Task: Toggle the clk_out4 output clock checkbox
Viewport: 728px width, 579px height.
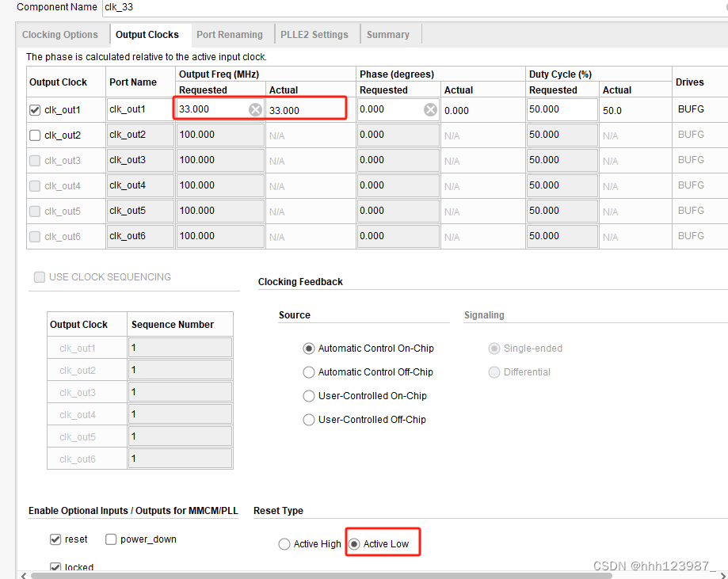Action: click(35, 185)
